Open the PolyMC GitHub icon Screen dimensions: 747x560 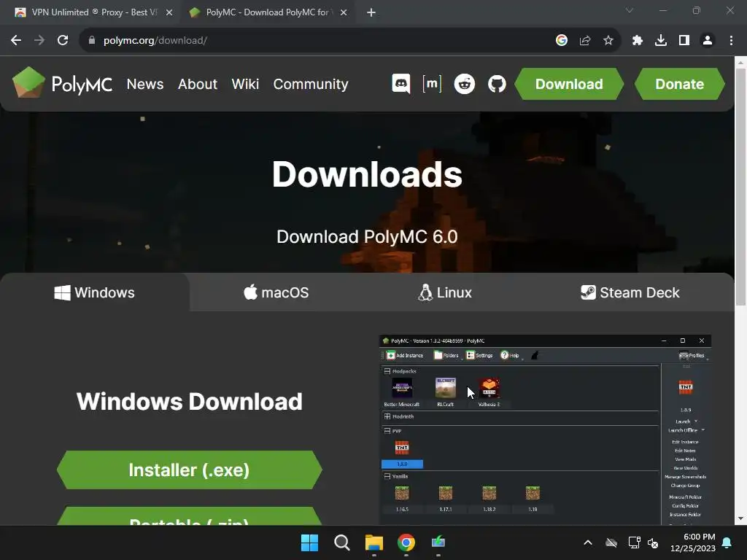(497, 84)
